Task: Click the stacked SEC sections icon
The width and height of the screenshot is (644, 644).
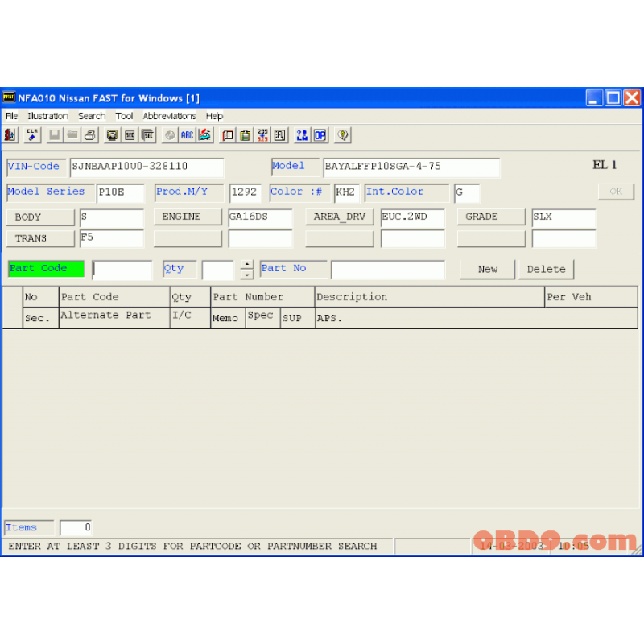Action: [148, 135]
